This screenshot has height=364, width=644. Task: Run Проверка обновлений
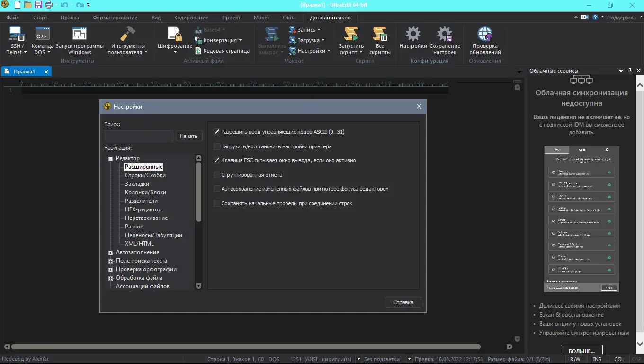coord(485,41)
